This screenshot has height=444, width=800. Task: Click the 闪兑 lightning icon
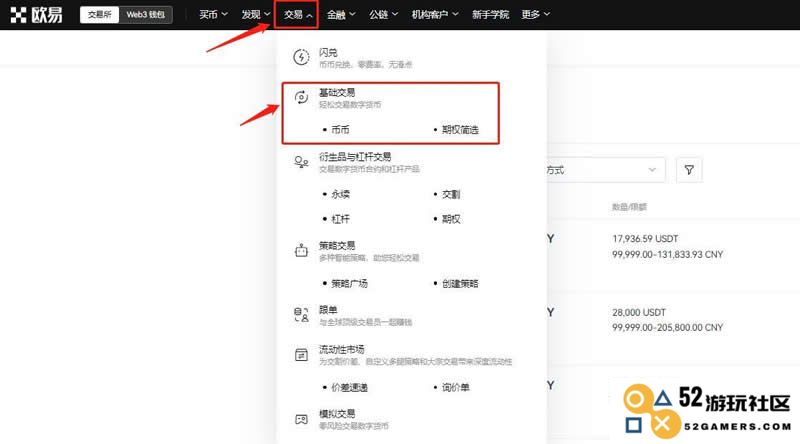coord(301,57)
